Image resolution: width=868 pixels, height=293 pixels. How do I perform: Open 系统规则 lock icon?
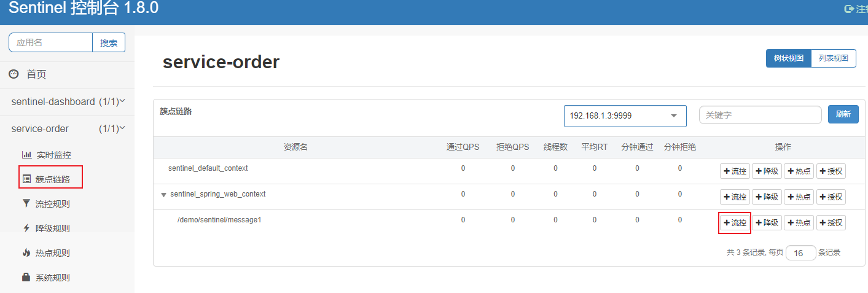(x=26, y=277)
